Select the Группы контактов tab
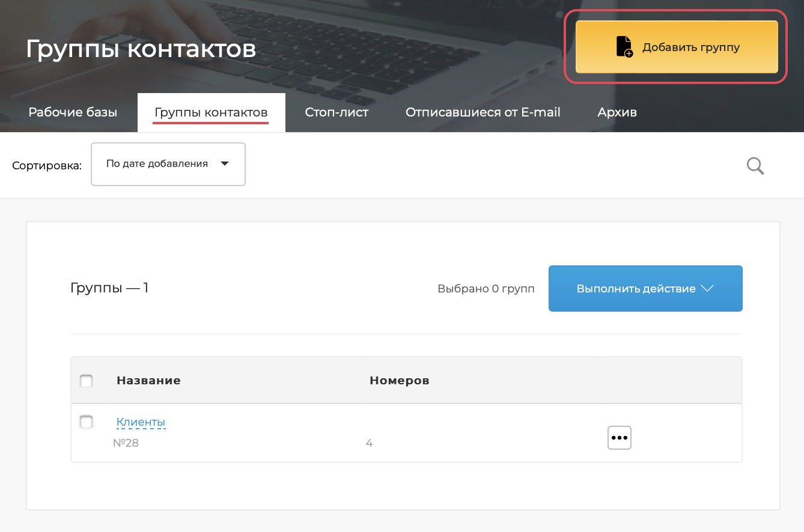The height and width of the screenshot is (532, 804). [211, 112]
